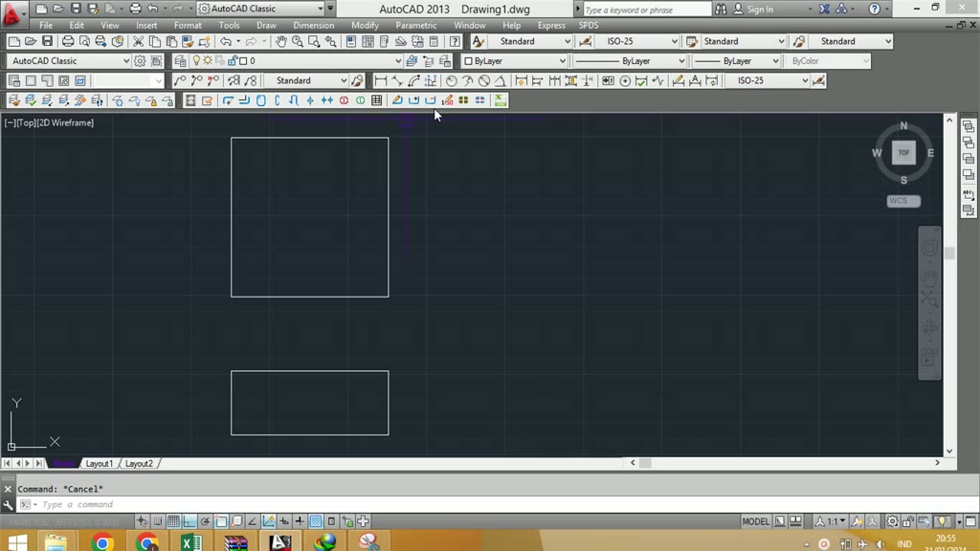Image resolution: width=980 pixels, height=551 pixels.
Task: Open the Draw menu
Action: click(266, 25)
